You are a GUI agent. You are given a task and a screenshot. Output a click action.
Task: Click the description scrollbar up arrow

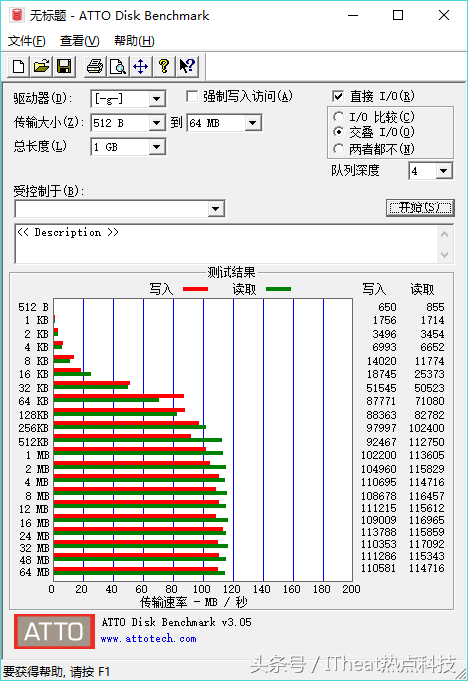pos(445,235)
